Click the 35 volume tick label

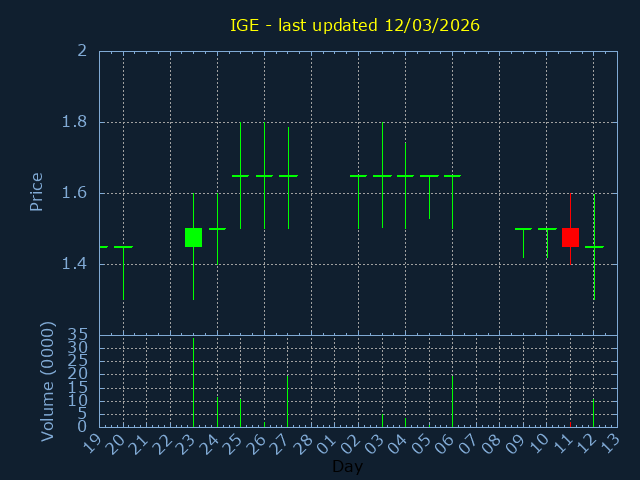pos(77,335)
